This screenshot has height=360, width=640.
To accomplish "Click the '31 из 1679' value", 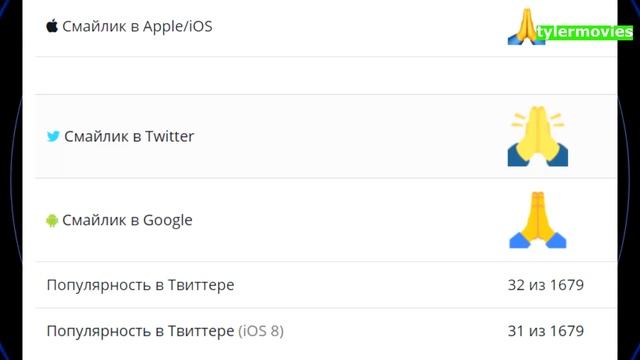I will pos(546,331).
